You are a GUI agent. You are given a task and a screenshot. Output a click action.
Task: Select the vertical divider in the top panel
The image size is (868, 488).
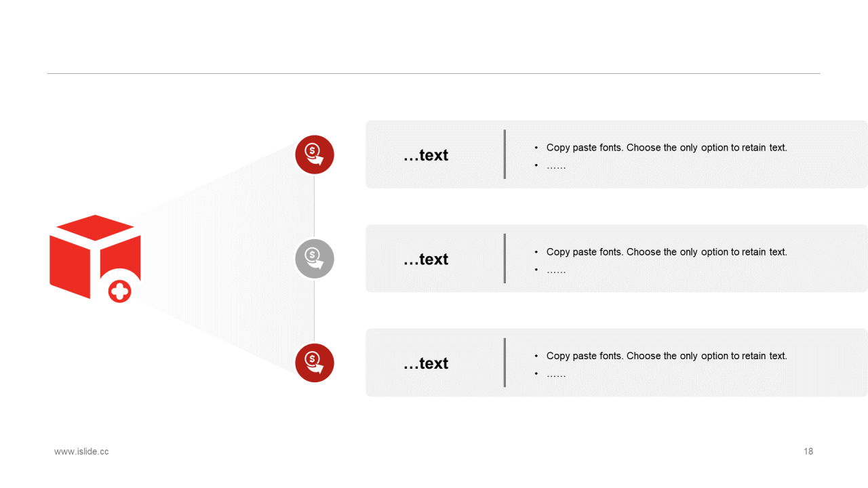click(x=505, y=155)
